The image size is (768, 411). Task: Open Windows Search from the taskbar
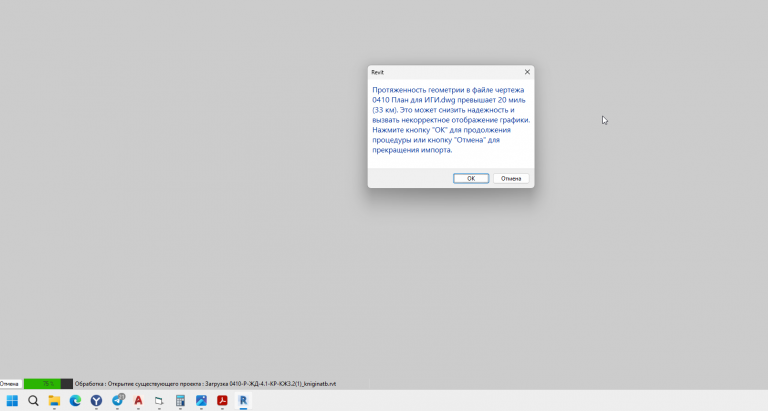tap(33, 401)
